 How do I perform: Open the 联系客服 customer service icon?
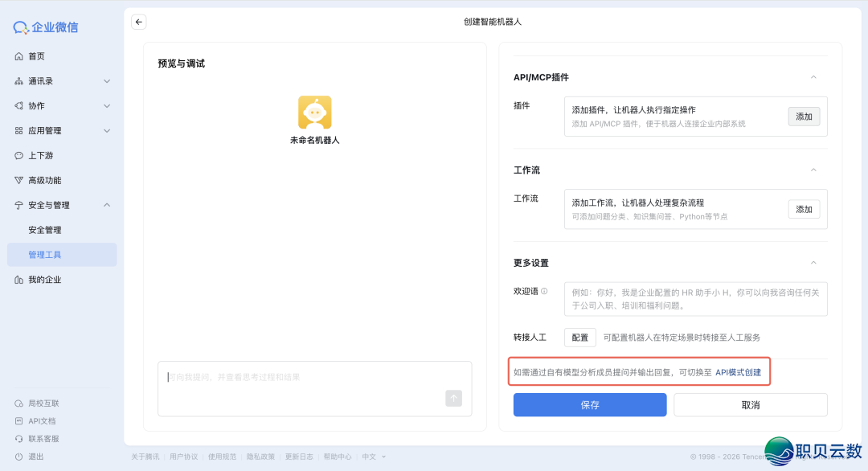pyautogui.click(x=18, y=438)
